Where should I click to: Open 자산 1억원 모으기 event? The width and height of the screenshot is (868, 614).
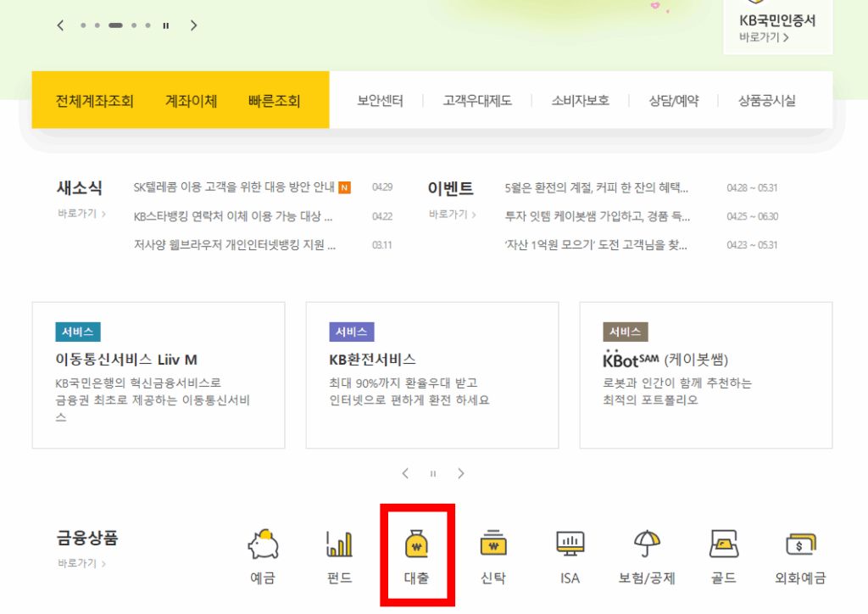point(596,245)
